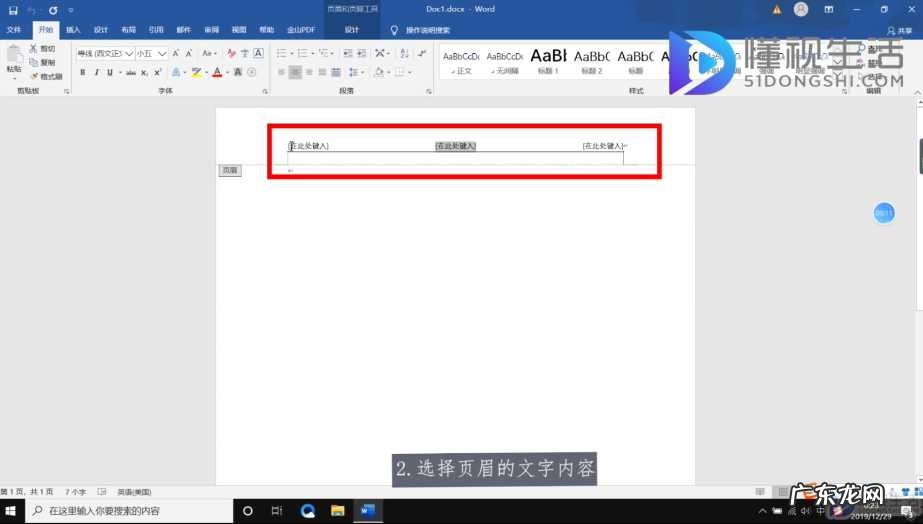This screenshot has width=923, height=524.
Task: Click the Distributed alignment icon
Action: pyautogui.click(x=336, y=72)
